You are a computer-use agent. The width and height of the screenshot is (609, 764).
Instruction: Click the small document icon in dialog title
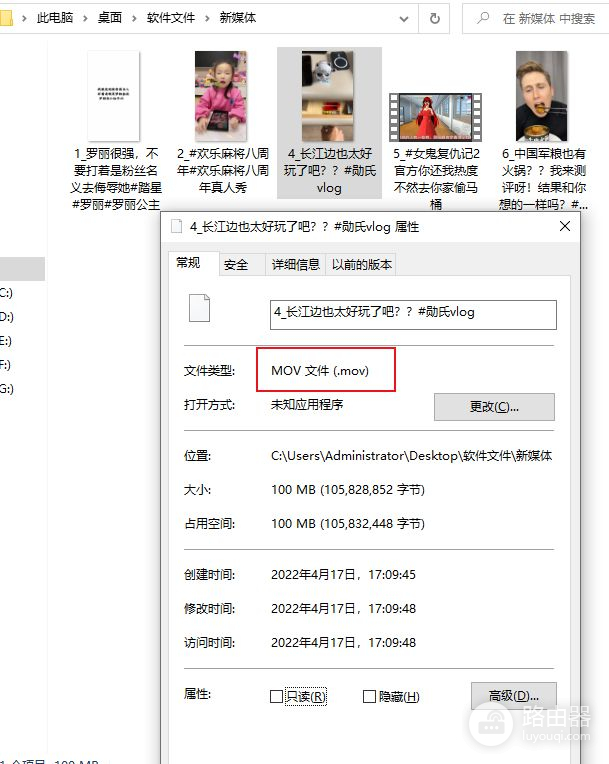point(176,227)
